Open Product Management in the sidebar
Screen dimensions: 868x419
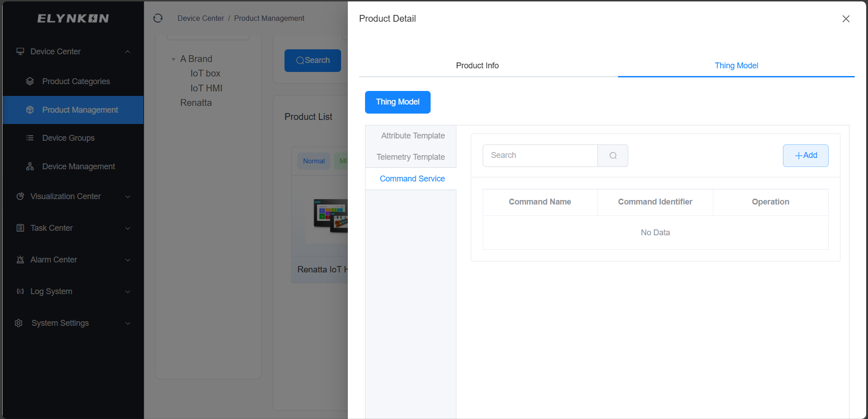tap(73, 110)
